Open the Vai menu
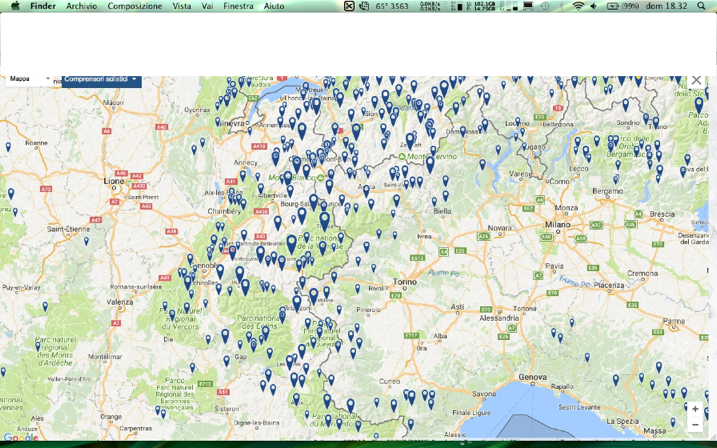Viewport: 717px width, 448px height. click(x=207, y=6)
